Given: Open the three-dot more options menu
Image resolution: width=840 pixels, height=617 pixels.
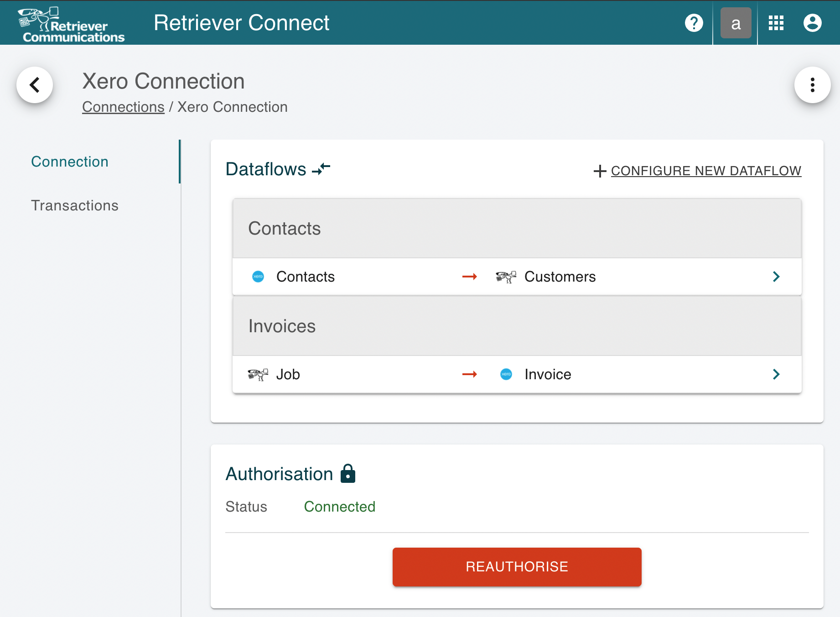Looking at the screenshot, I should (x=812, y=85).
